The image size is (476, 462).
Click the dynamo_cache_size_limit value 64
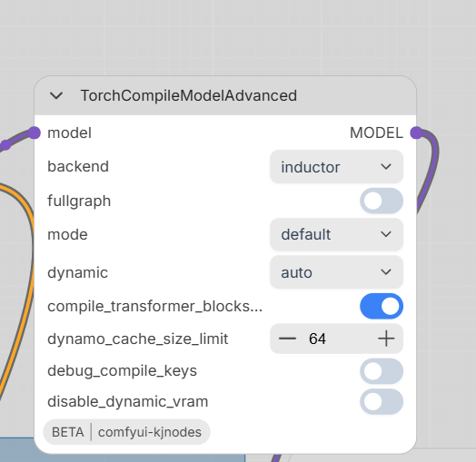tap(317, 339)
